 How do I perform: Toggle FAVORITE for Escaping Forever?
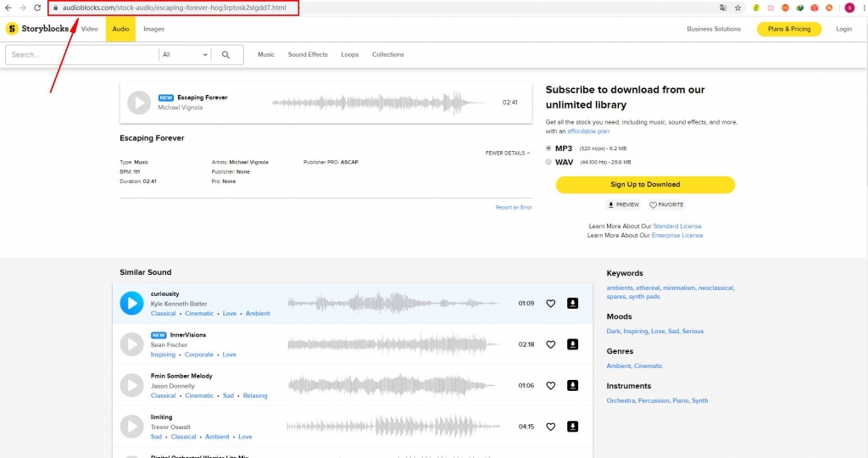pyautogui.click(x=666, y=204)
